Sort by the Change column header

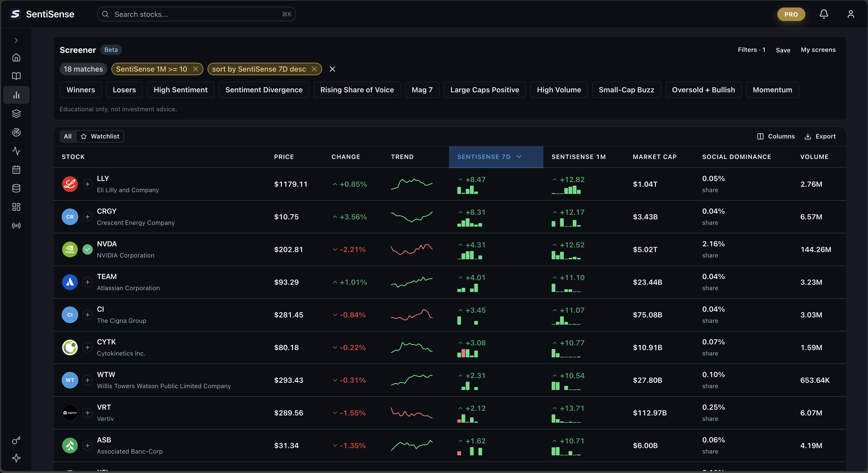pyautogui.click(x=346, y=157)
